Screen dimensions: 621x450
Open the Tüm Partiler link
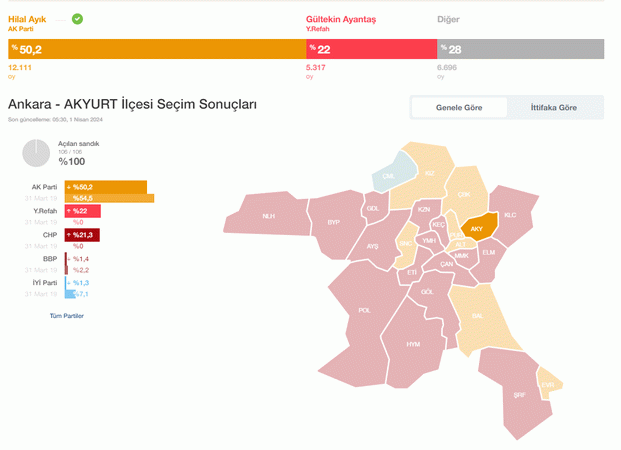(x=67, y=316)
